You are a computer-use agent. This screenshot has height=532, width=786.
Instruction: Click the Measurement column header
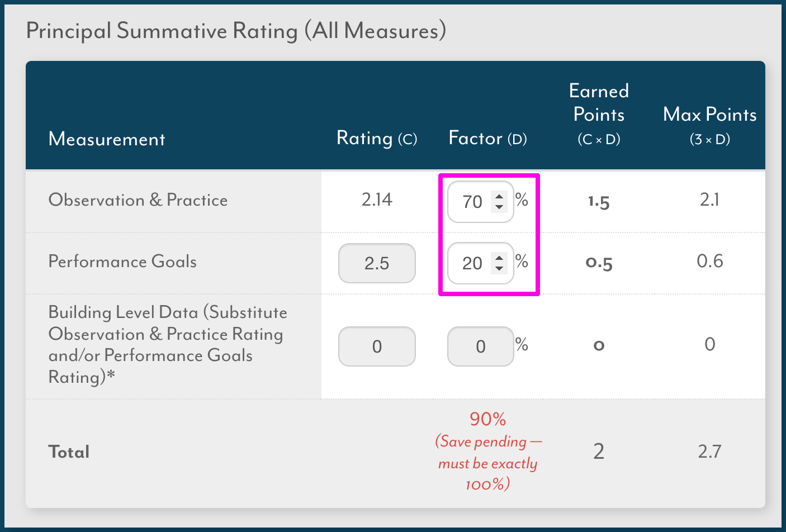(x=107, y=139)
